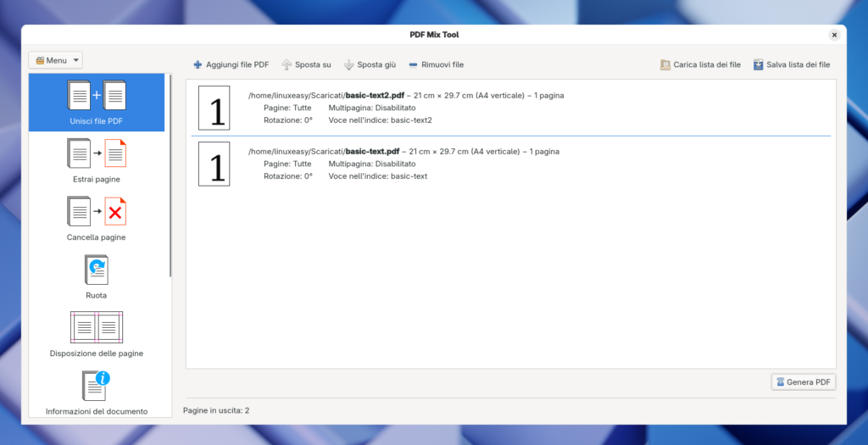Viewport: 868px width, 445px height.
Task: Click Salva lista dei file text
Action: coord(798,64)
